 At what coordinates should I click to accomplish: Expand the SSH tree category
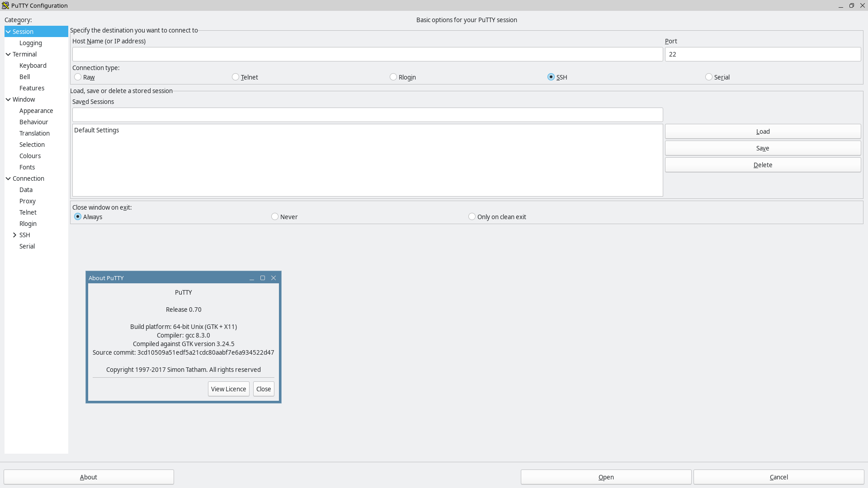click(x=15, y=235)
